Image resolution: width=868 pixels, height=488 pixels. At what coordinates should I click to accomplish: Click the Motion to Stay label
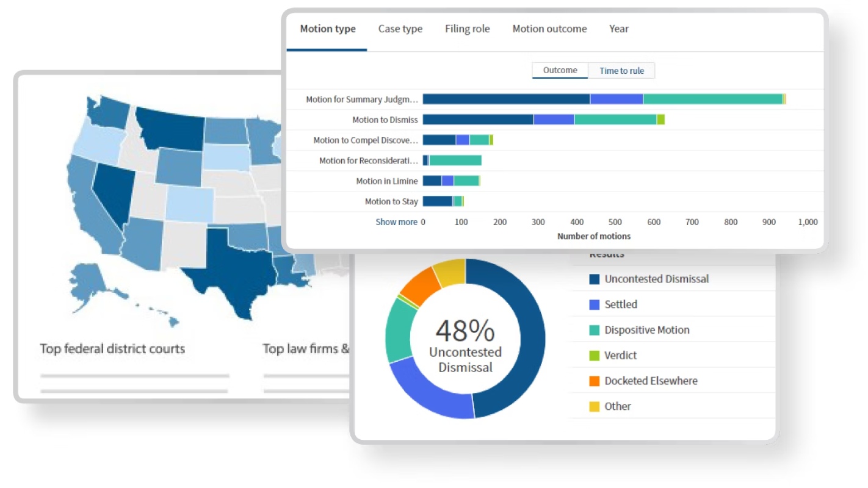[x=391, y=201]
